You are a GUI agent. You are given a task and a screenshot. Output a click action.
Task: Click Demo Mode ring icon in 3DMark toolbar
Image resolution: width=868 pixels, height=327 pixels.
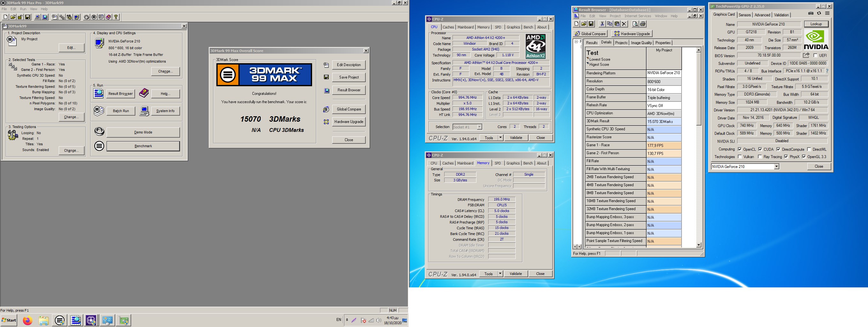click(x=86, y=17)
